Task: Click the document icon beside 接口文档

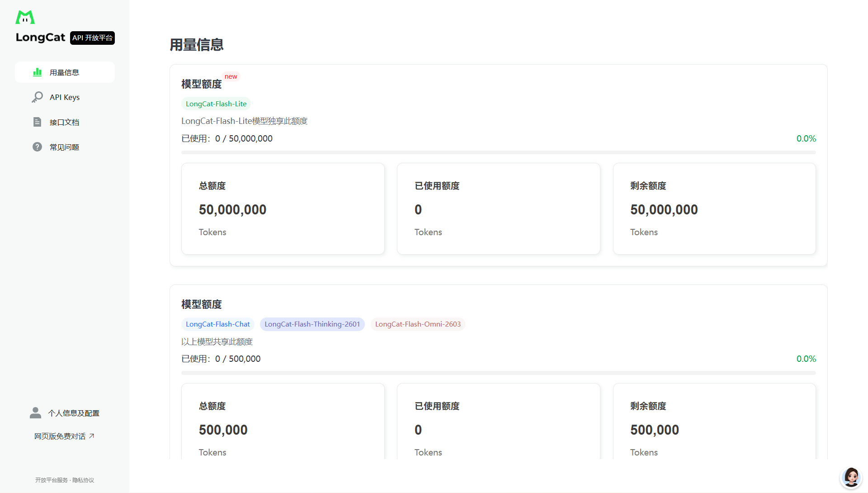Action: (37, 122)
